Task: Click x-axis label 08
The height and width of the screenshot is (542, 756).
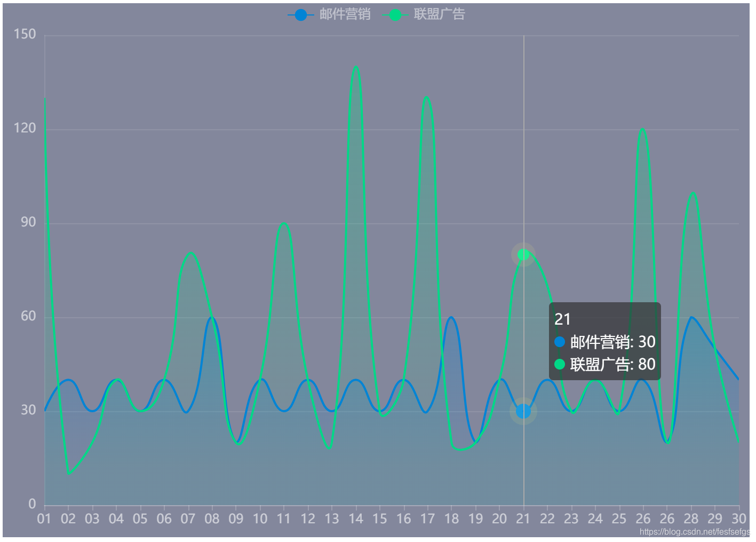Action: click(212, 519)
